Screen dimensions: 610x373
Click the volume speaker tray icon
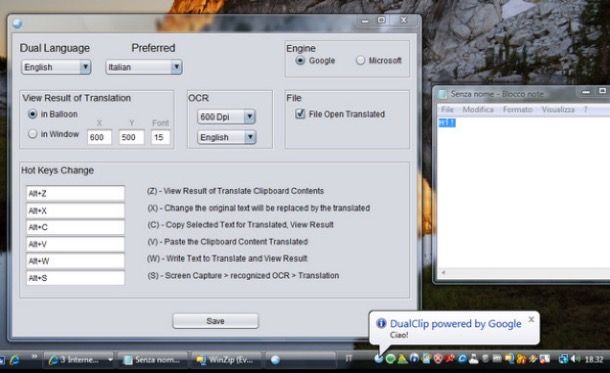tap(575, 359)
